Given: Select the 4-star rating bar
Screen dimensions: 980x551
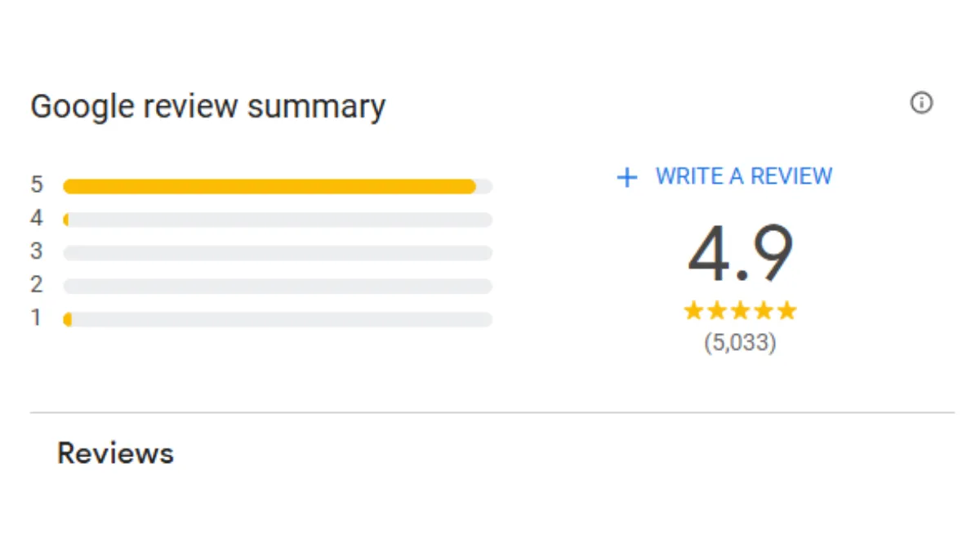Looking at the screenshot, I should click(x=278, y=220).
